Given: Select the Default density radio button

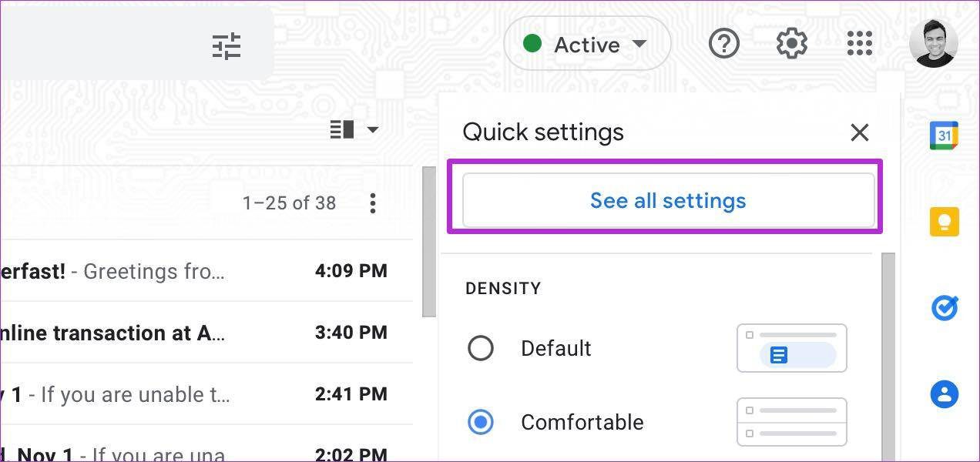Looking at the screenshot, I should pyautogui.click(x=481, y=348).
